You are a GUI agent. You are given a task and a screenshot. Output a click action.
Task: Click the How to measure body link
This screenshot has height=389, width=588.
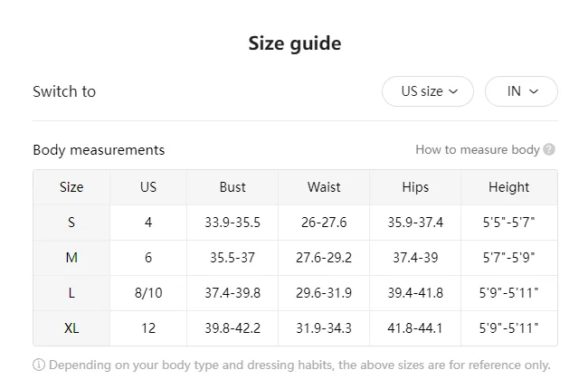pos(477,149)
